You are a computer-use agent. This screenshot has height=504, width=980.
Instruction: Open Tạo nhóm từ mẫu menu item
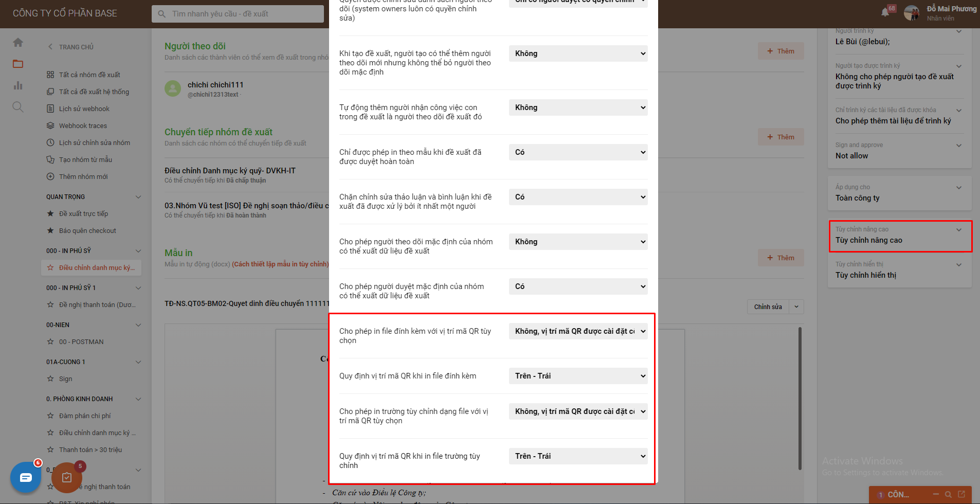85,159
